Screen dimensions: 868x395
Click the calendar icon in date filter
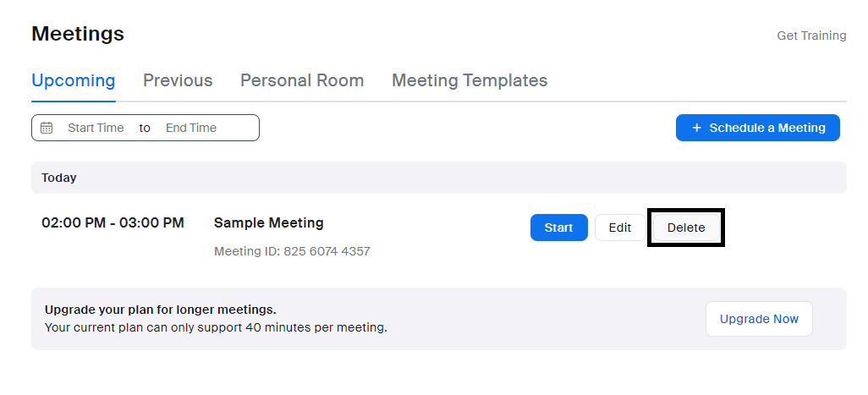point(47,128)
